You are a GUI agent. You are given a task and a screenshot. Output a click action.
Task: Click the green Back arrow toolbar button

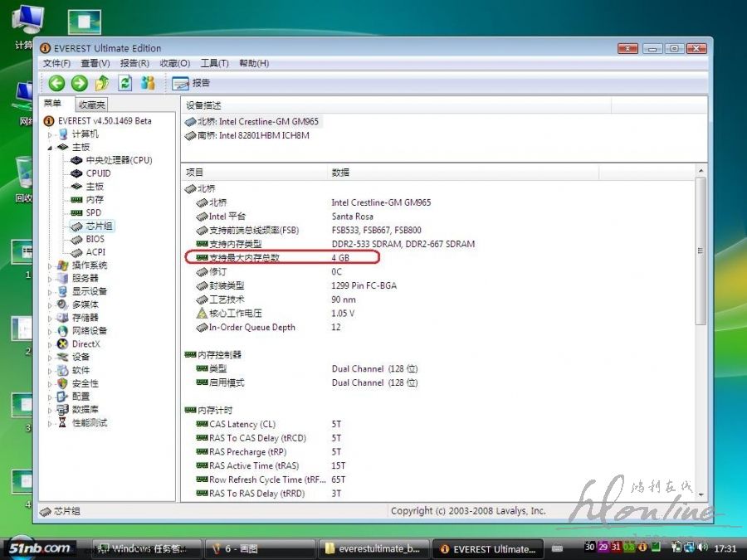56,83
